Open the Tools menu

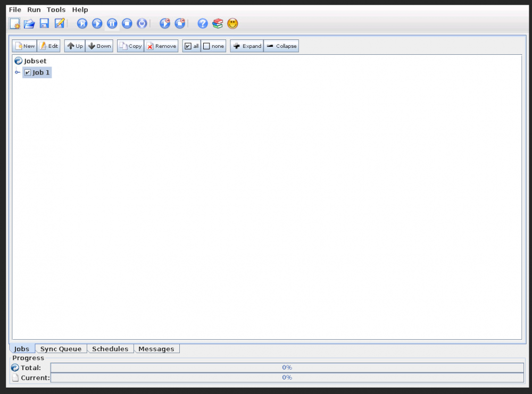tap(56, 10)
